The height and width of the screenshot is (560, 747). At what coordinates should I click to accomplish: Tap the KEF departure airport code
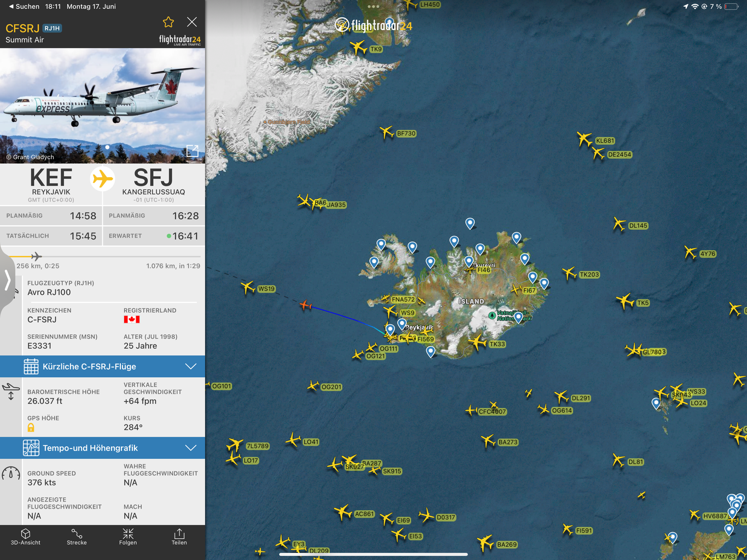[51, 178]
